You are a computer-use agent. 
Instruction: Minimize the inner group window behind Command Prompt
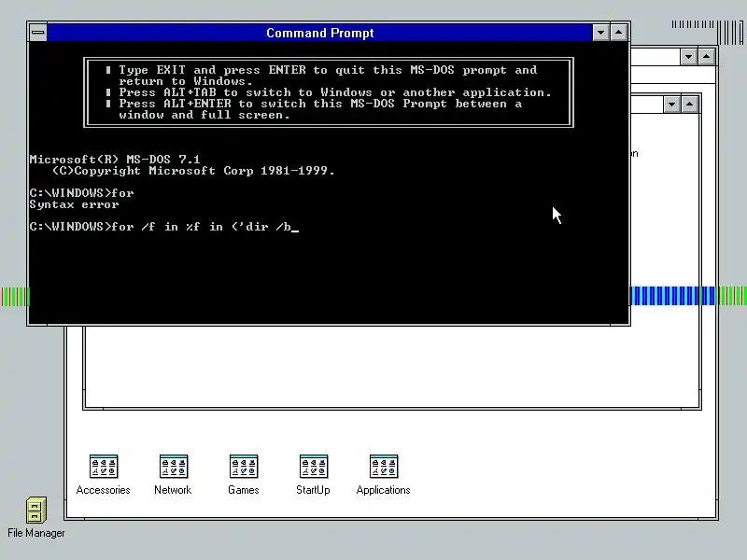pos(671,105)
